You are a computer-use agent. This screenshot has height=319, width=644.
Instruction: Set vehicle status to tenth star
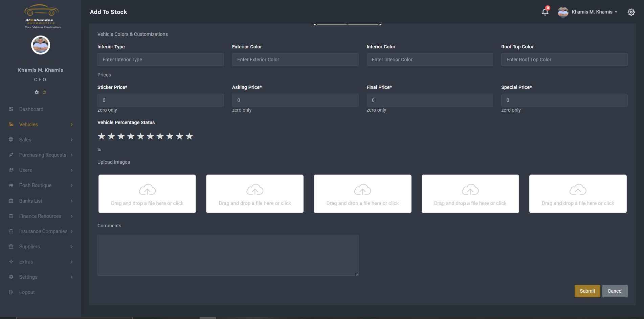190,136
